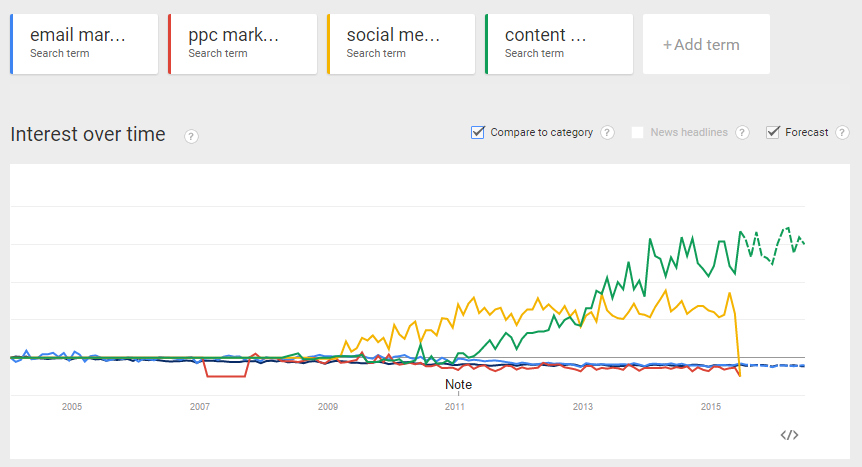Image resolution: width=862 pixels, height=467 pixels.
Task: Enable the News headlines checkbox
Action: [x=638, y=132]
